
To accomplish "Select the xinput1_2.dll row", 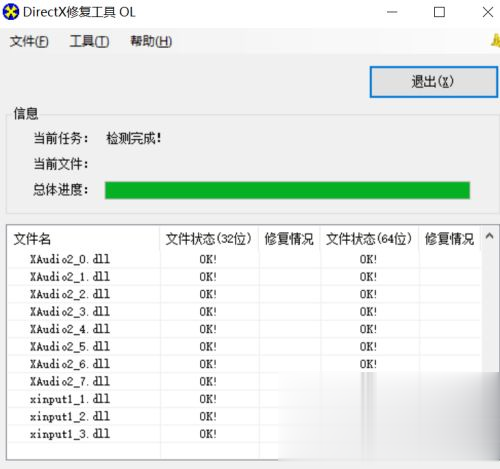I will [x=244, y=416].
